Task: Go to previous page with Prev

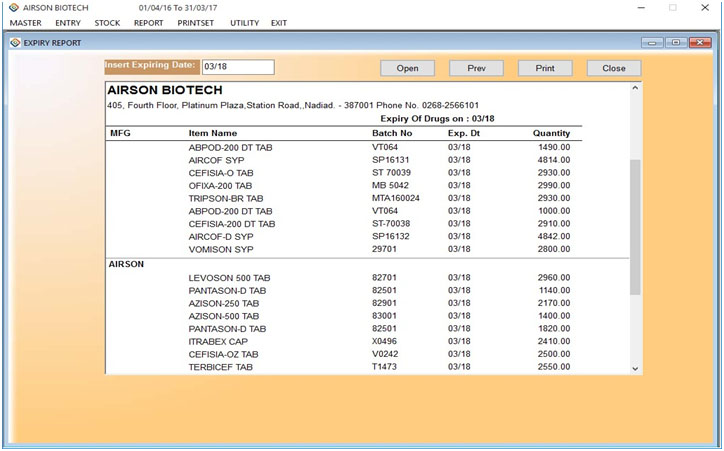Action: tap(476, 68)
